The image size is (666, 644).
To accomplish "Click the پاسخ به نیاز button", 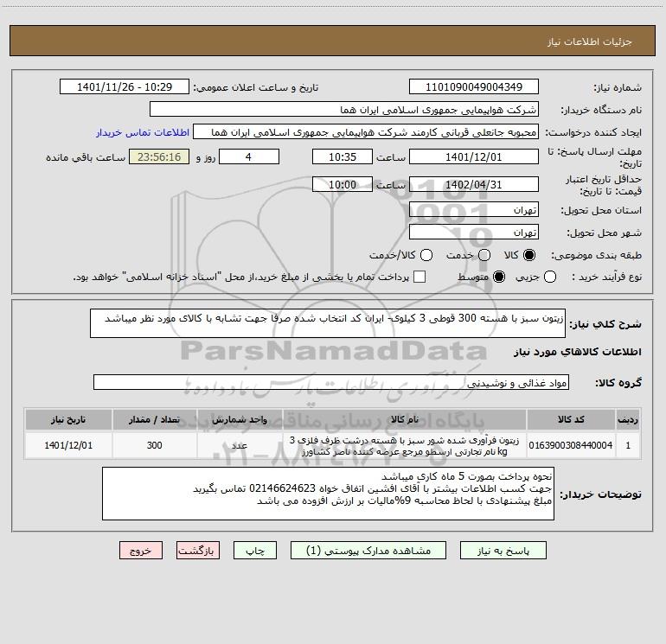I will tap(503, 550).
